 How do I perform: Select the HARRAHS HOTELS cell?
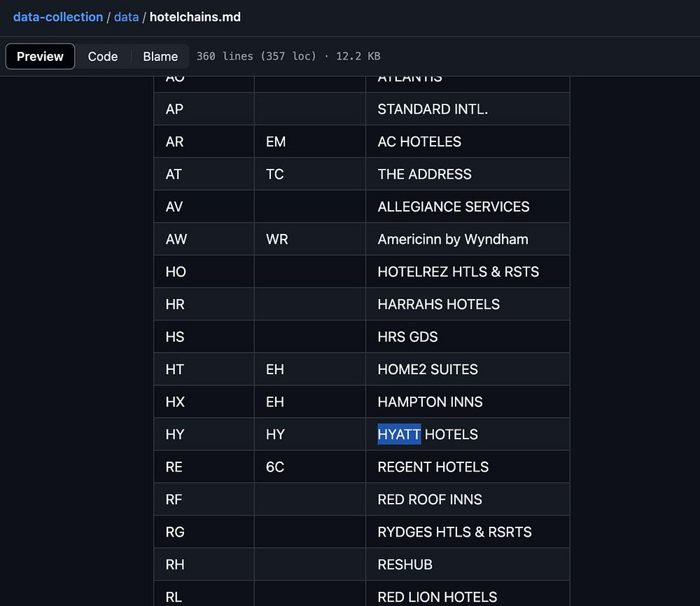click(468, 304)
